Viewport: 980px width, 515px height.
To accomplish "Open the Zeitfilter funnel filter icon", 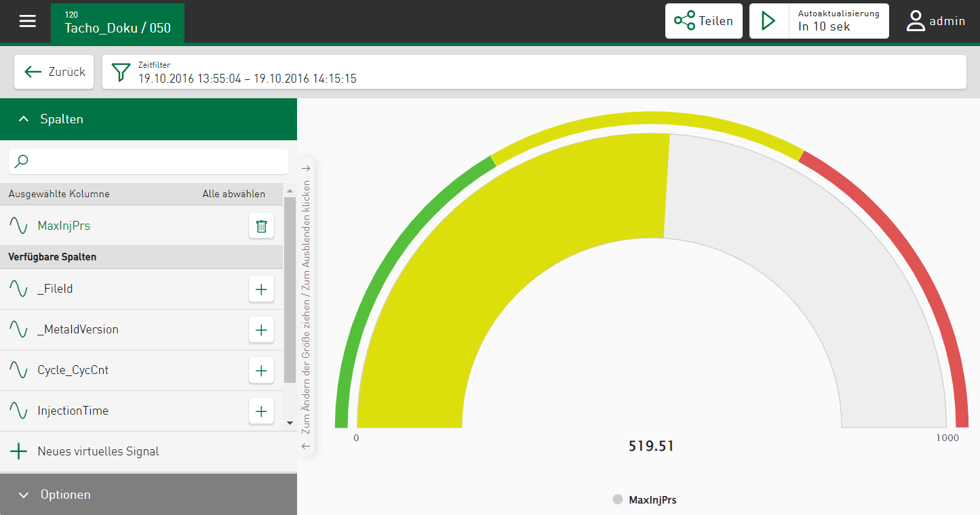I will point(121,72).
